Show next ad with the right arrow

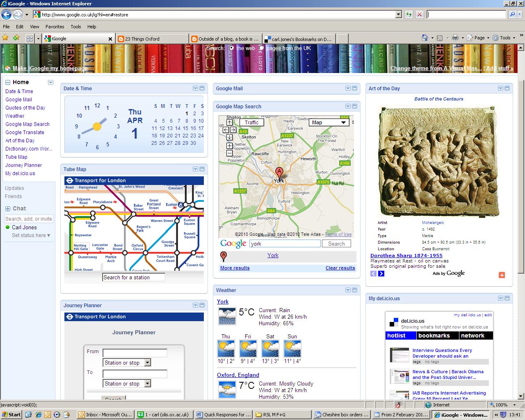[x=381, y=274]
